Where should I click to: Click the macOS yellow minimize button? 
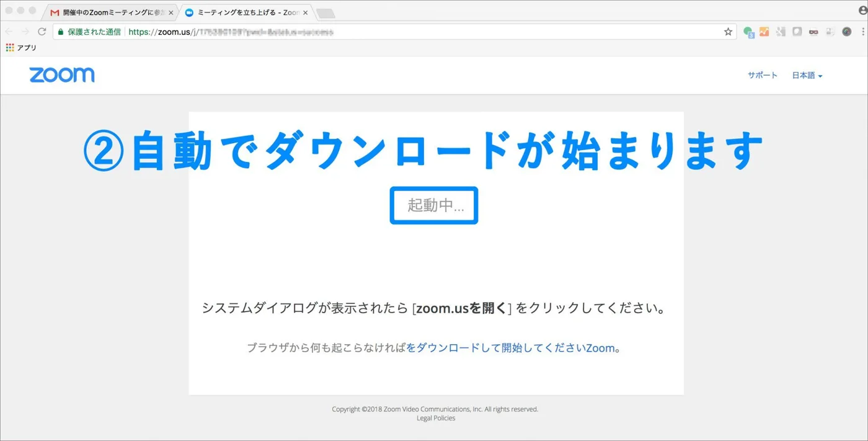click(21, 11)
